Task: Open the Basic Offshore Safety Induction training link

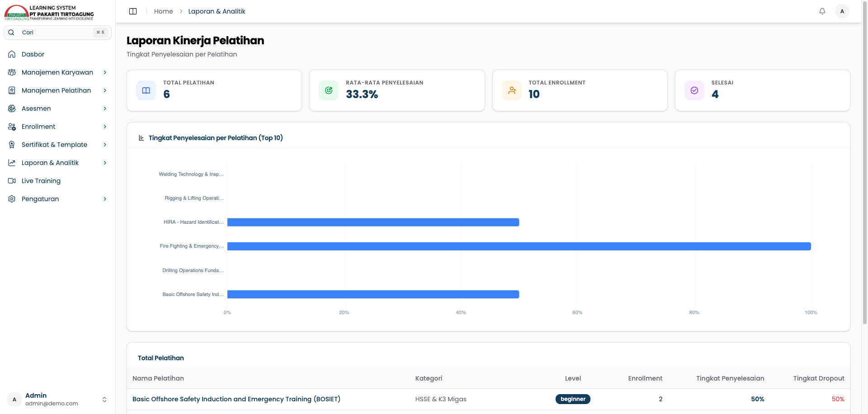Action: click(236, 399)
